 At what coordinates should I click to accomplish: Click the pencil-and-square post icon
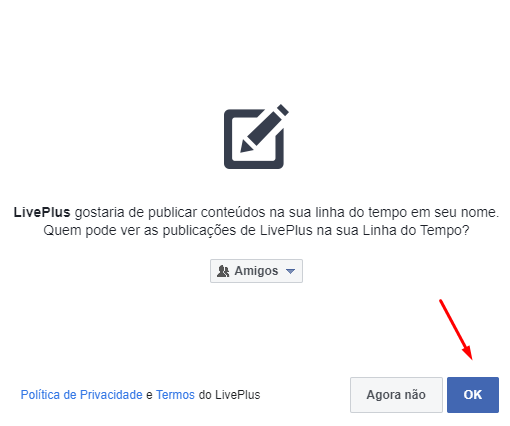(x=256, y=136)
